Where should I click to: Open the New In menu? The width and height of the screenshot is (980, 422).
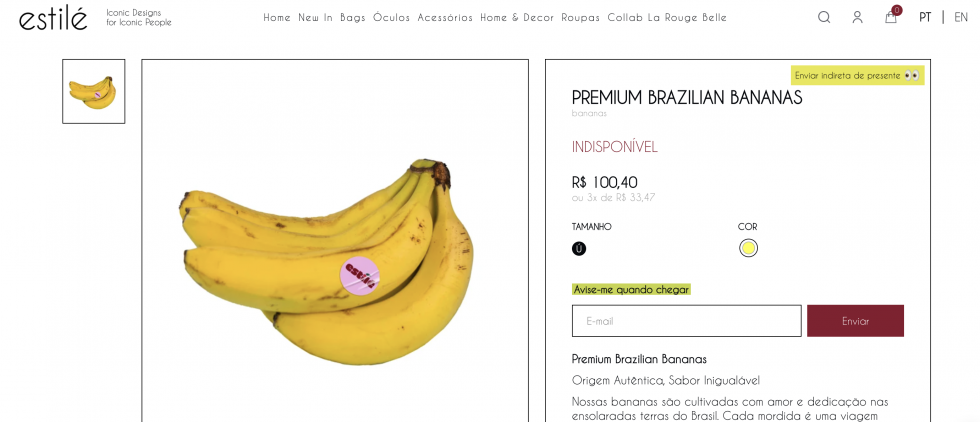point(316,18)
